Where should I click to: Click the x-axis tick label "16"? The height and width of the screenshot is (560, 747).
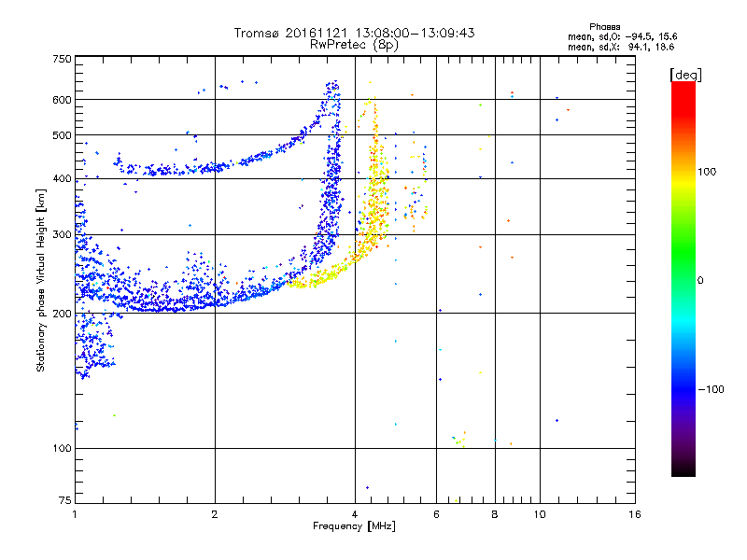[635, 514]
